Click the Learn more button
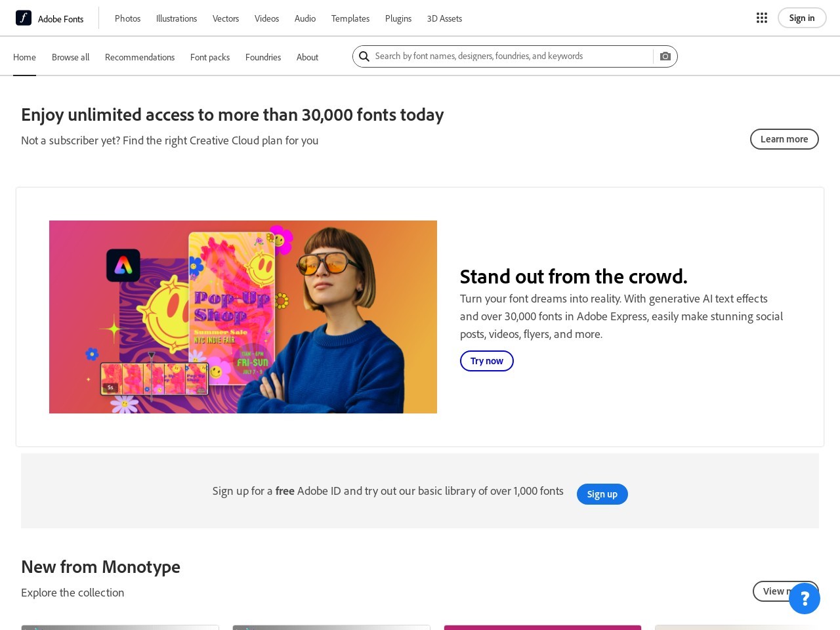Screen dimensions: 840x630 pos(784,139)
